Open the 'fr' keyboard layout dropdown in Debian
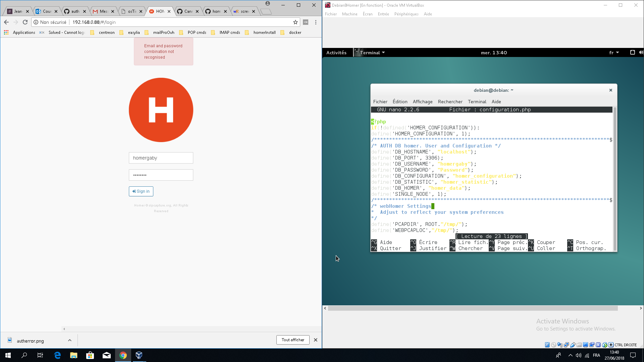Image resolution: width=644 pixels, height=362 pixels. click(x=613, y=53)
